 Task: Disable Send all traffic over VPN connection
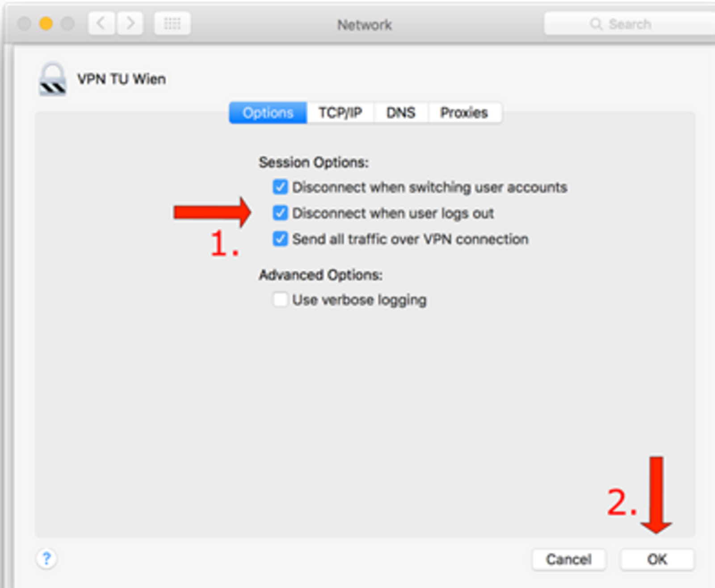coord(280,239)
